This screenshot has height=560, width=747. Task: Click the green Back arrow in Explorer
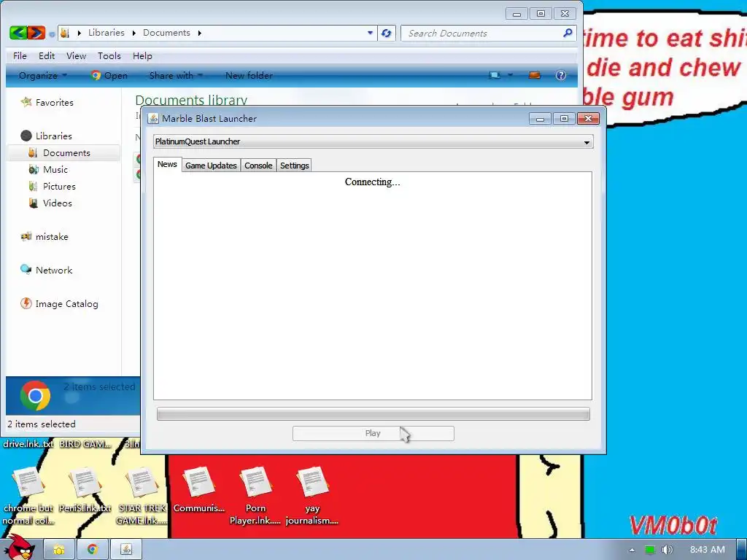pos(18,32)
